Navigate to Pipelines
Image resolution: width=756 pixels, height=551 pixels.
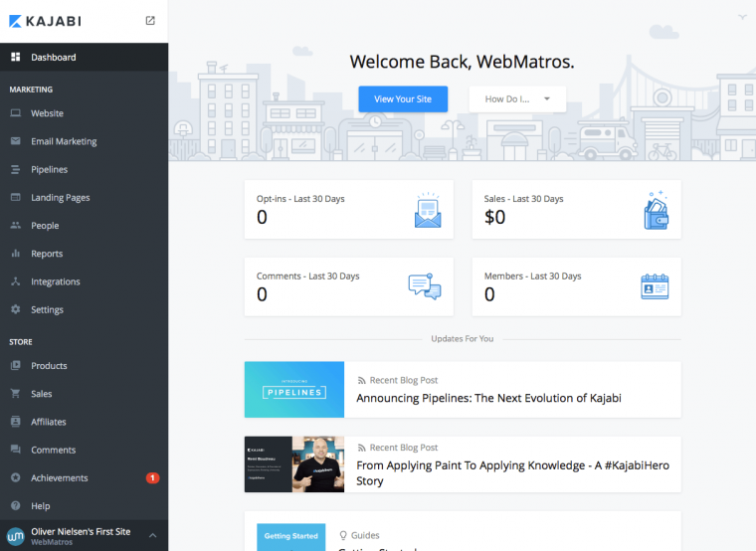tap(84, 169)
